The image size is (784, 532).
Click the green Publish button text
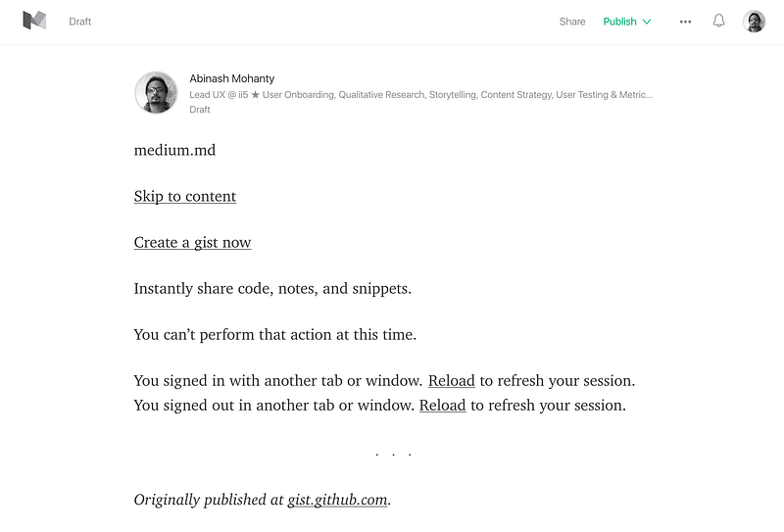point(619,22)
